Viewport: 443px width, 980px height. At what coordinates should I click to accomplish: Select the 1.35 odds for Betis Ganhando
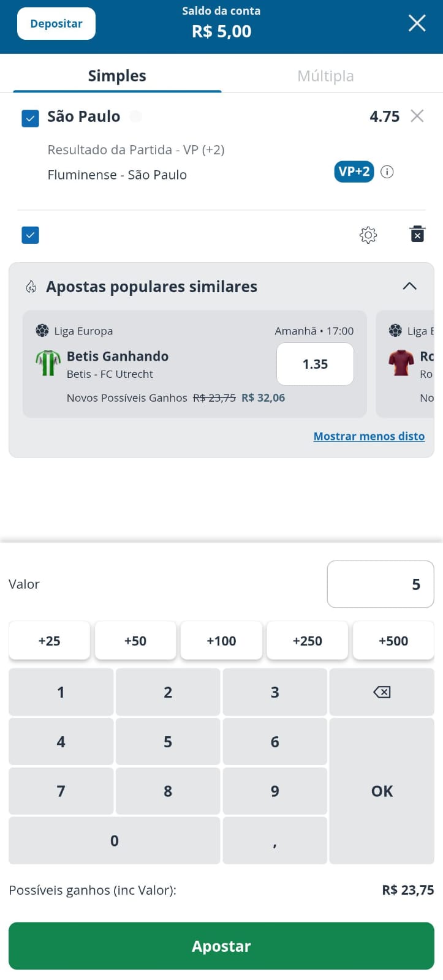click(315, 364)
